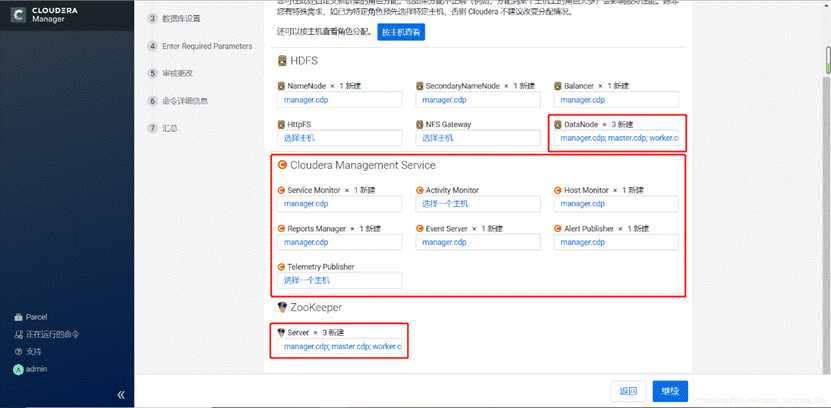
Task: Go to wizard step 3 database settings
Action: (174, 19)
